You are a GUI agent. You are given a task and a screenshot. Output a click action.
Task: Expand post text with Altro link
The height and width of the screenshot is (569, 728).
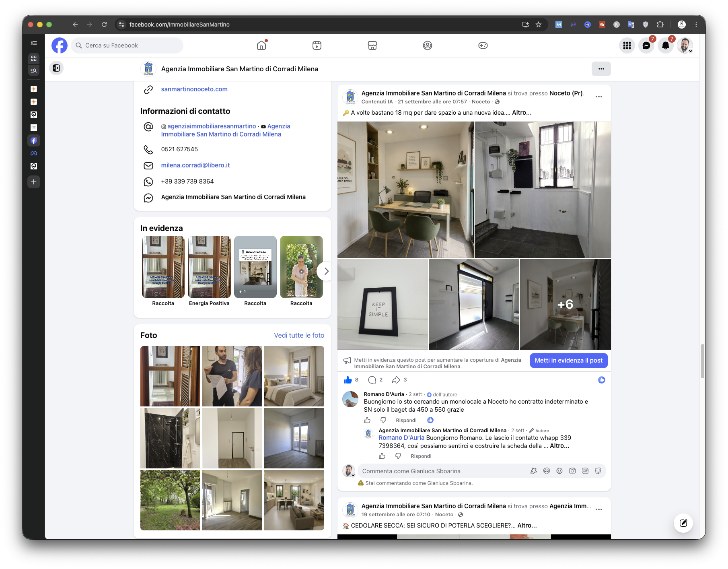pyautogui.click(x=522, y=113)
